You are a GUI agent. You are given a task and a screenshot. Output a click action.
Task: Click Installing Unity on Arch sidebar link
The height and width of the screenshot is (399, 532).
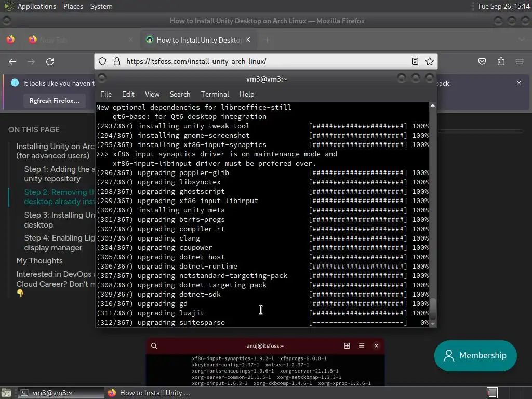point(55,151)
